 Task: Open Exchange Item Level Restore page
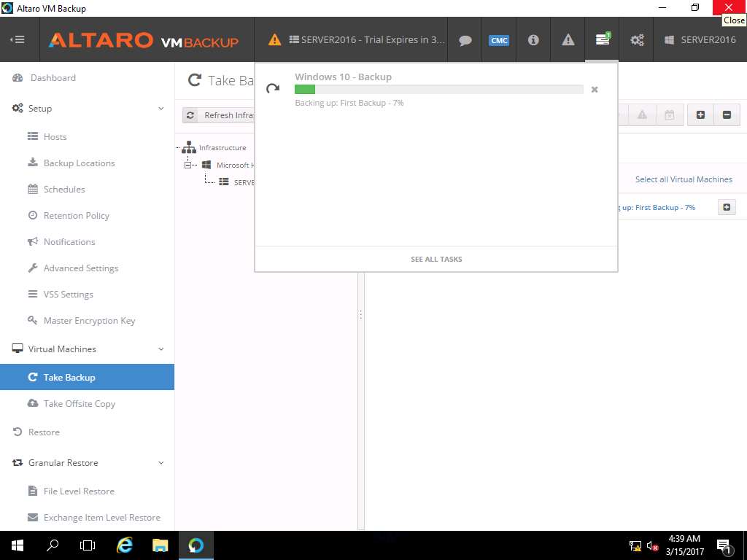coord(101,518)
